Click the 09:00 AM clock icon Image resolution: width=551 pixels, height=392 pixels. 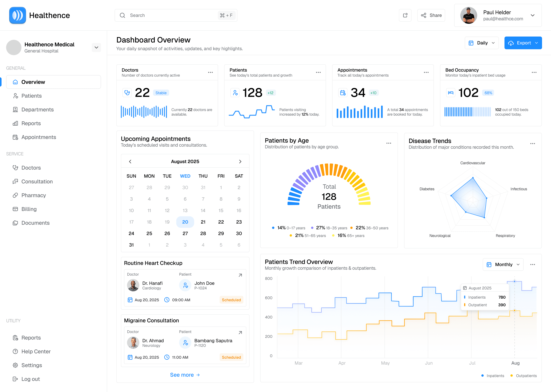[x=167, y=300]
